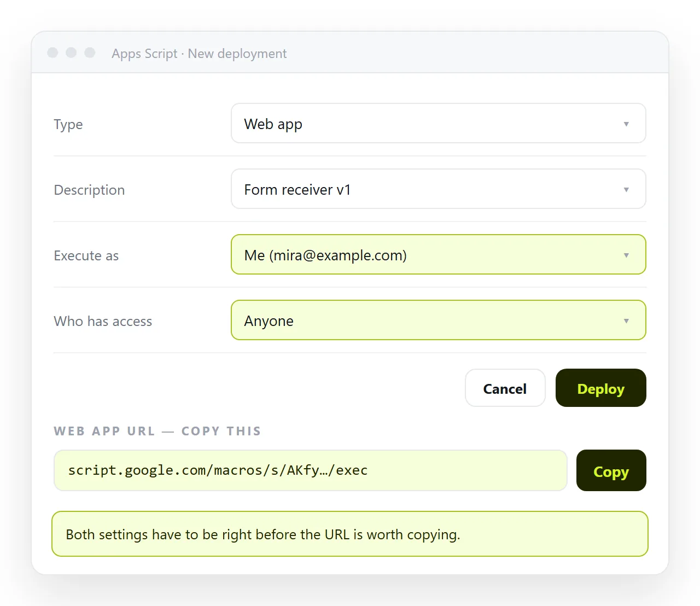Copy the web app URL
This screenshot has width=700, height=606.
(x=611, y=470)
